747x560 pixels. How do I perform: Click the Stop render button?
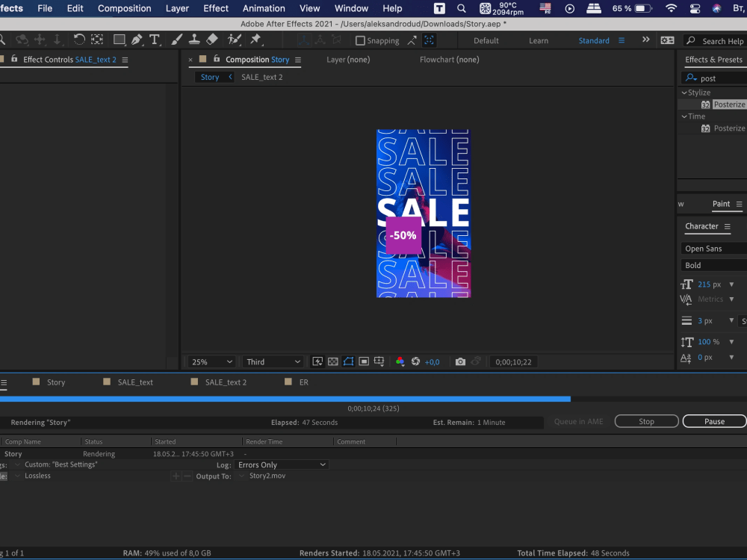click(646, 421)
